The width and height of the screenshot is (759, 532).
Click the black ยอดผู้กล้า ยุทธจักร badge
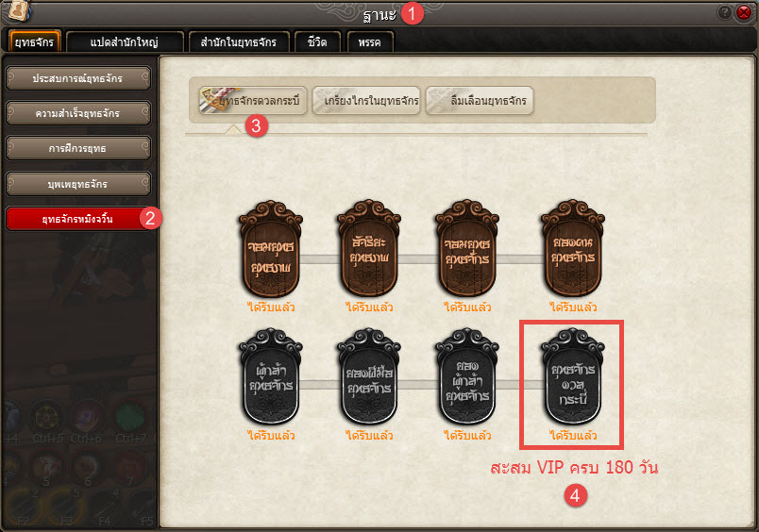click(x=467, y=377)
